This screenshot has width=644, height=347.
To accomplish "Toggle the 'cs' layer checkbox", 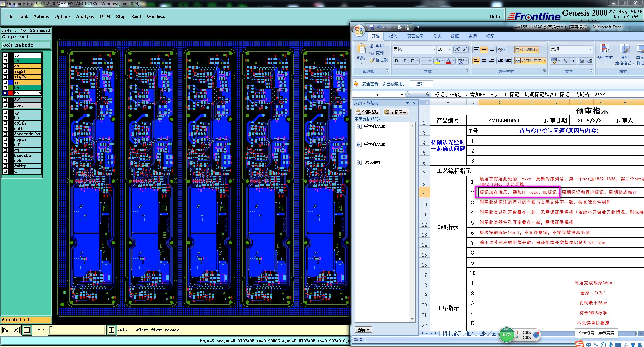I will [x=5, y=66].
